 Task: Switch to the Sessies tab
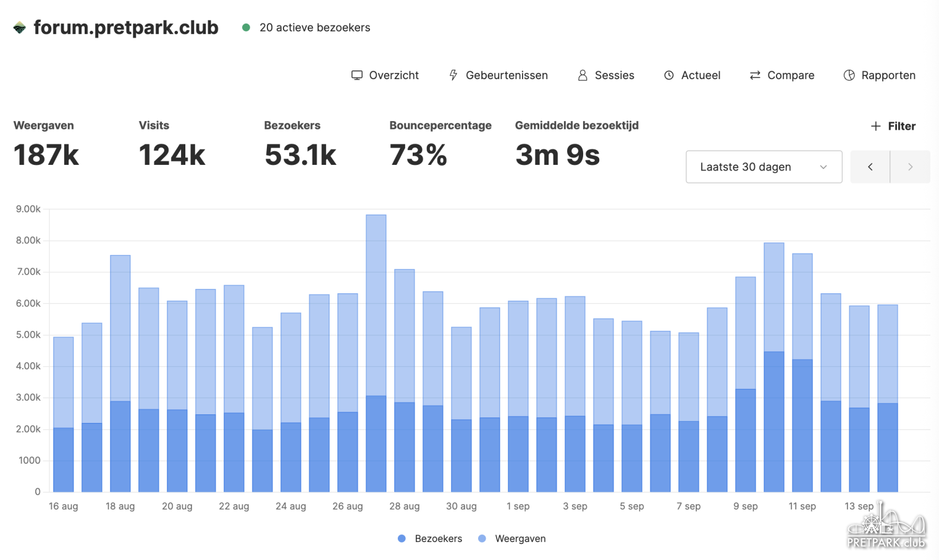point(614,75)
